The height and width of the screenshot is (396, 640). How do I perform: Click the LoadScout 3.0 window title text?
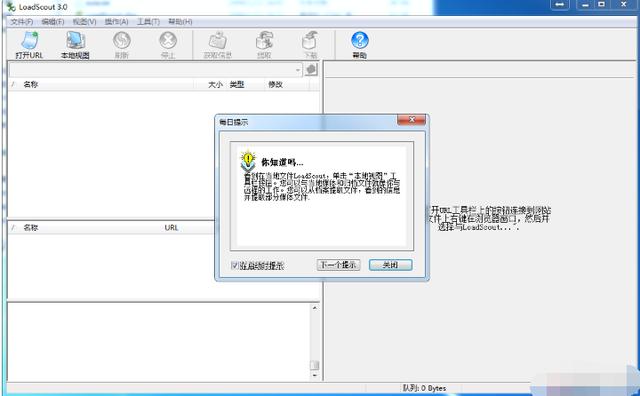point(43,7)
